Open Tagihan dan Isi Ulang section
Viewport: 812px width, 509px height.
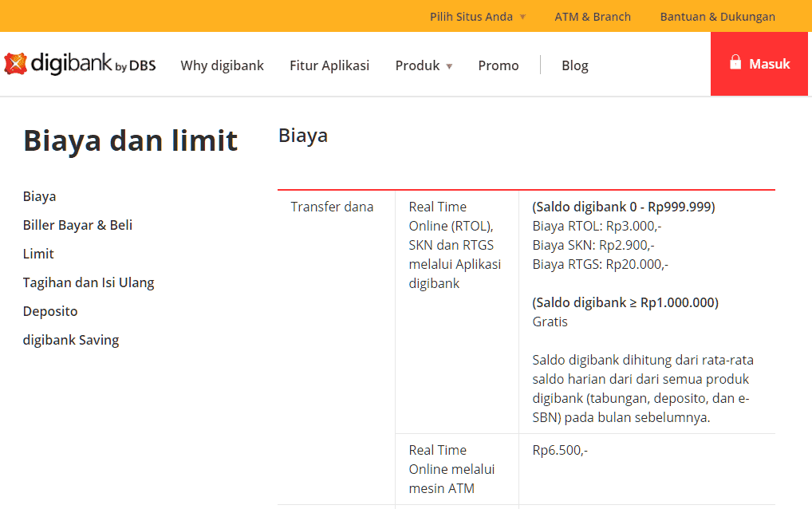point(89,282)
